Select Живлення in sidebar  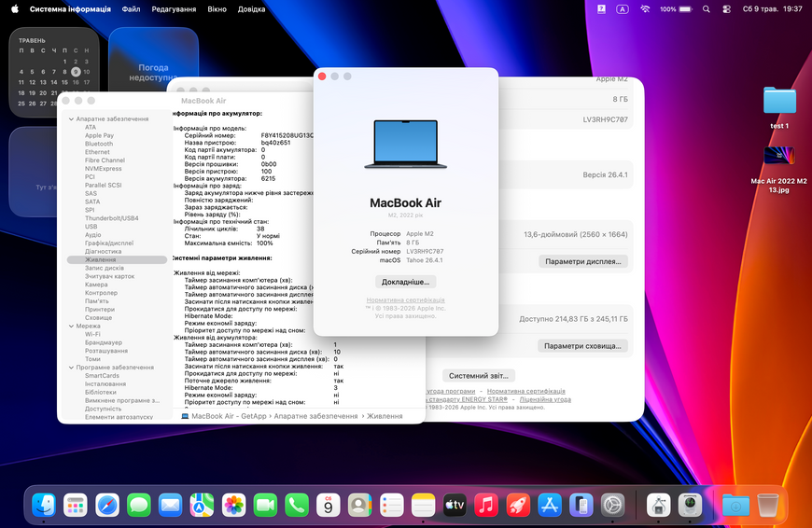117,259
